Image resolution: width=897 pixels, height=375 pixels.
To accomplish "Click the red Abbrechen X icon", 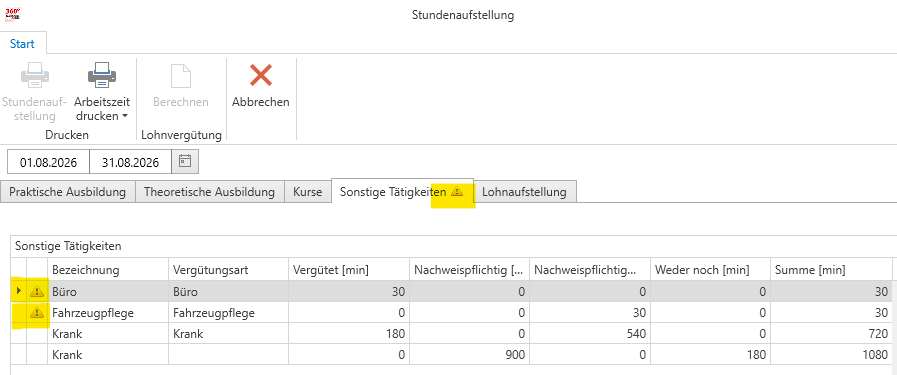I will [x=261, y=75].
